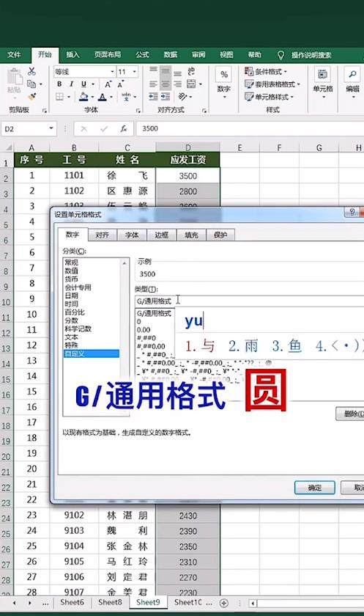Click the Top Align icon

pyautogui.click(x=153, y=70)
